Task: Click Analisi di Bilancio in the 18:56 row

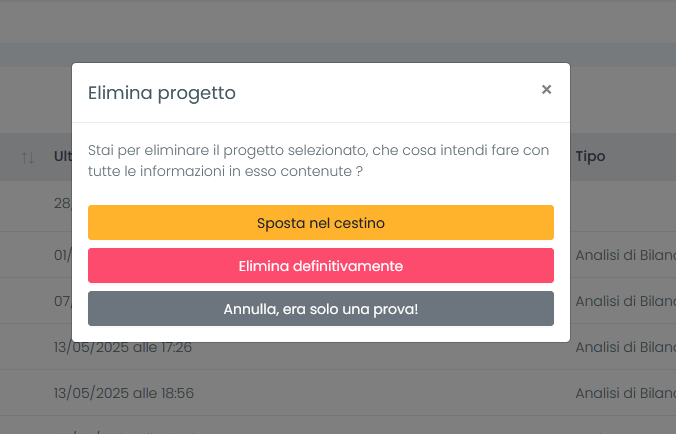Action: pyautogui.click(x=626, y=393)
